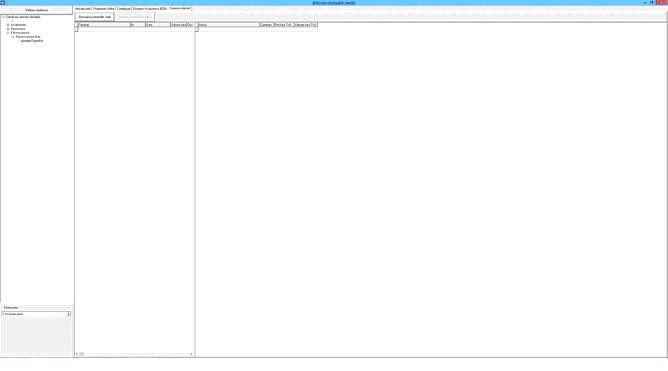
Task: Collapse the third, expanded category under the root
Action: [x=8, y=33]
